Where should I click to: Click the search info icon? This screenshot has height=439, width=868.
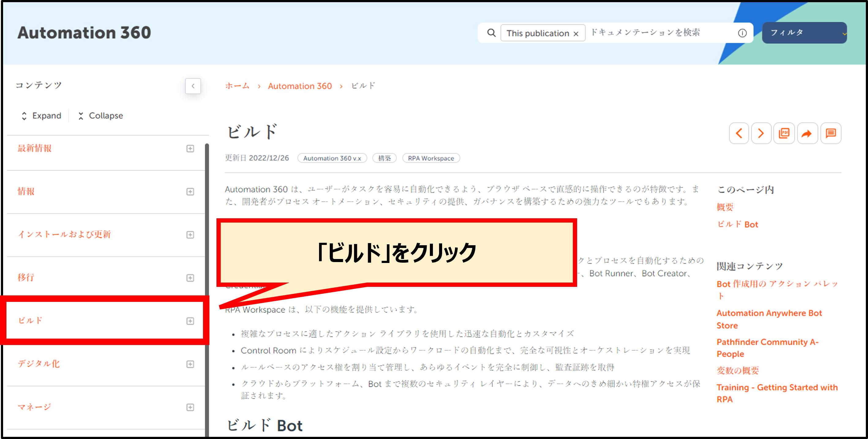tap(742, 33)
